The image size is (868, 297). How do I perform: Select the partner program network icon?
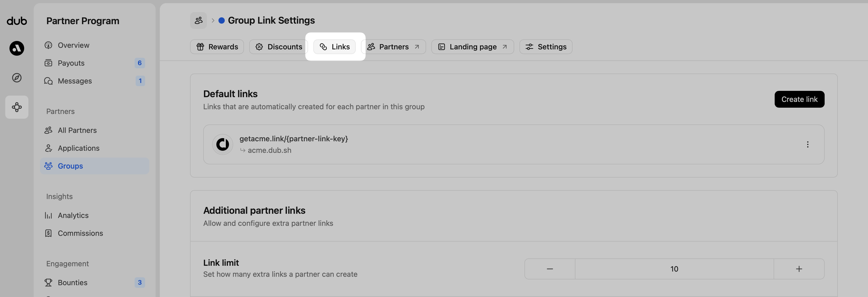point(17,107)
